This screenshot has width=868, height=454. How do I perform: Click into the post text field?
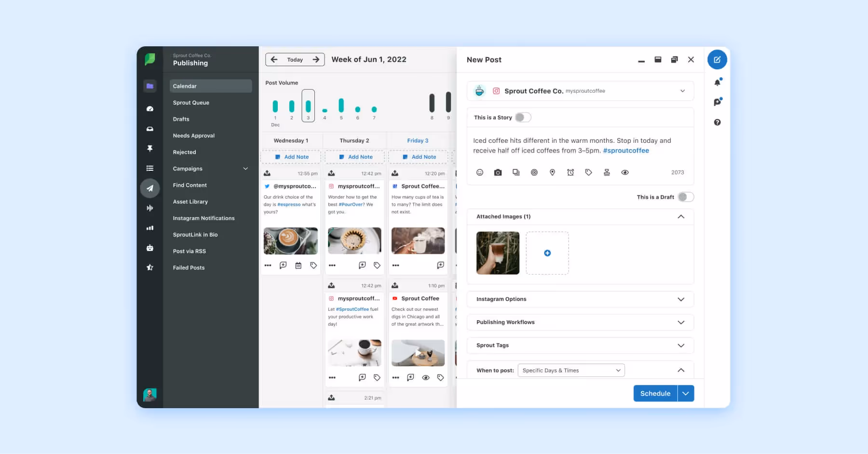click(580, 146)
